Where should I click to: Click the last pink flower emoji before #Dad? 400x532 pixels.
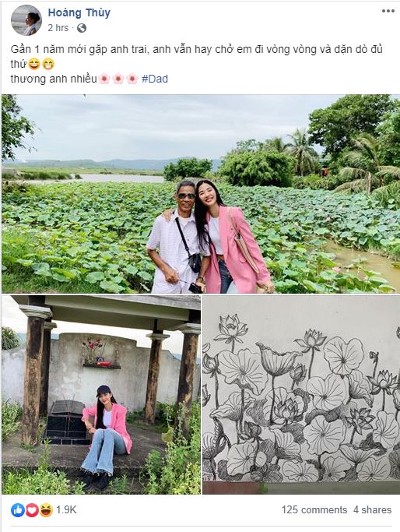click(x=132, y=79)
